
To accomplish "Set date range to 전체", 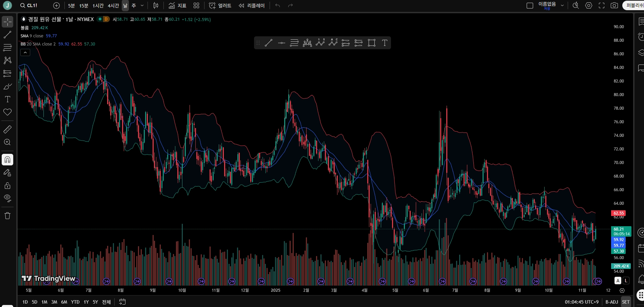I will pyautogui.click(x=106, y=302).
